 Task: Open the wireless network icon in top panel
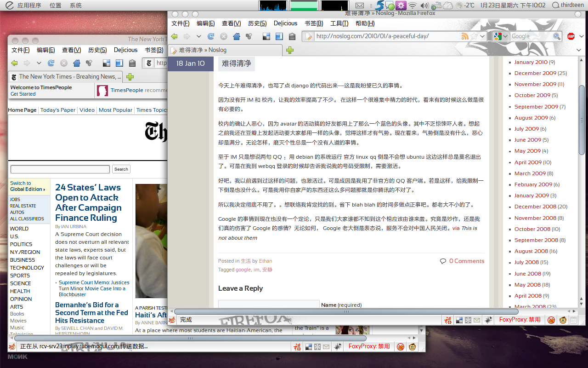tap(413, 6)
